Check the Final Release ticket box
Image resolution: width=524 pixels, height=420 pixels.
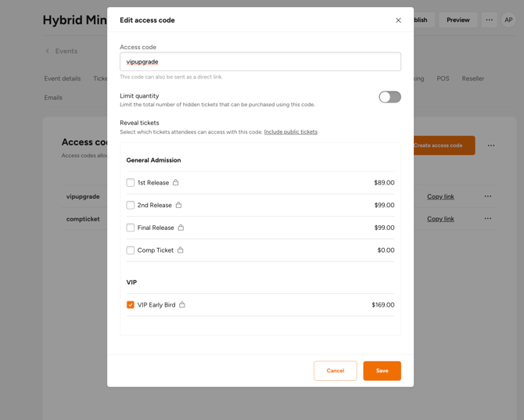point(131,228)
